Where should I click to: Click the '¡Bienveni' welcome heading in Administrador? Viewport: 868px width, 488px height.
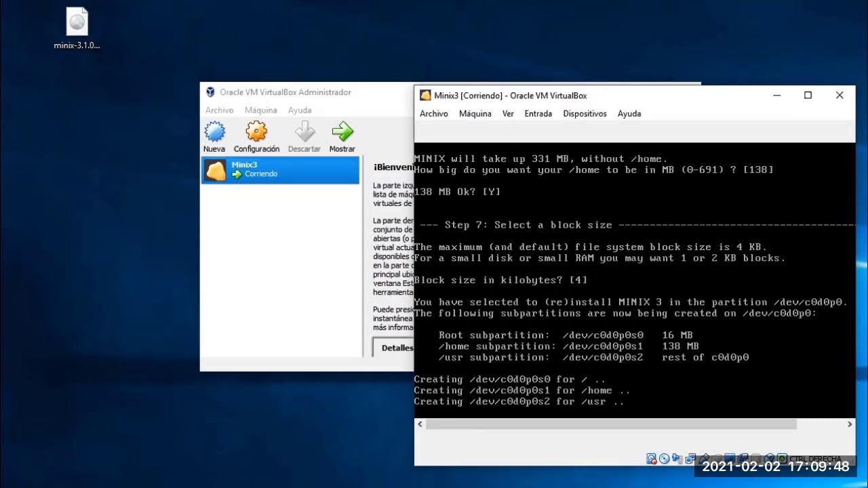[x=394, y=167]
